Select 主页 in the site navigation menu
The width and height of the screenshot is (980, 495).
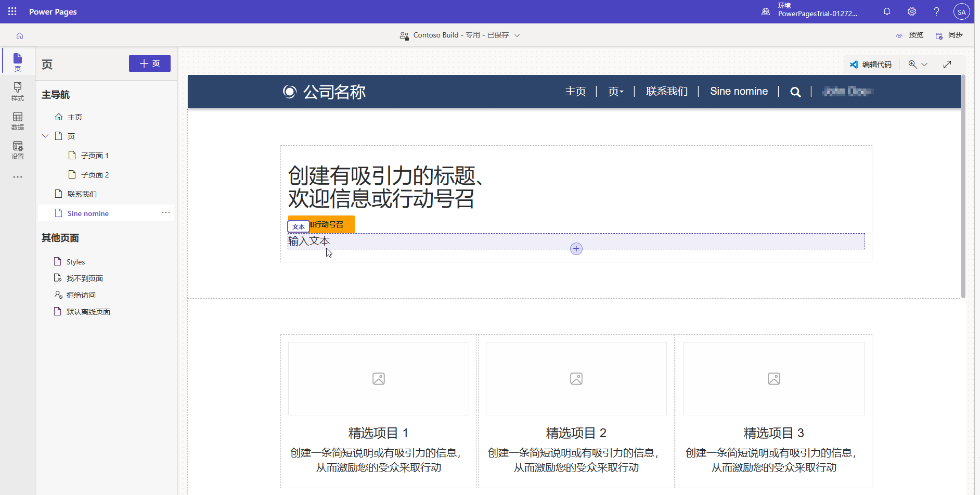(x=575, y=91)
